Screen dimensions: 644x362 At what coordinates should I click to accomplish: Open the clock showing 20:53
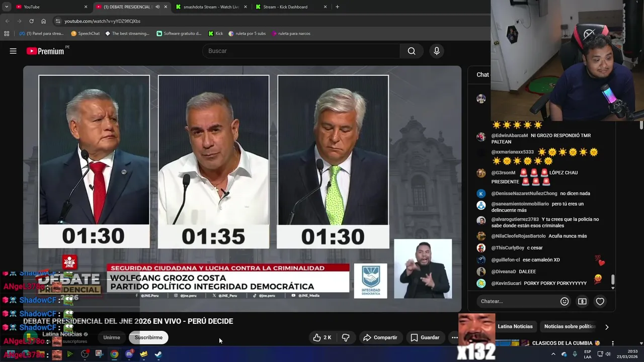pos(627,354)
